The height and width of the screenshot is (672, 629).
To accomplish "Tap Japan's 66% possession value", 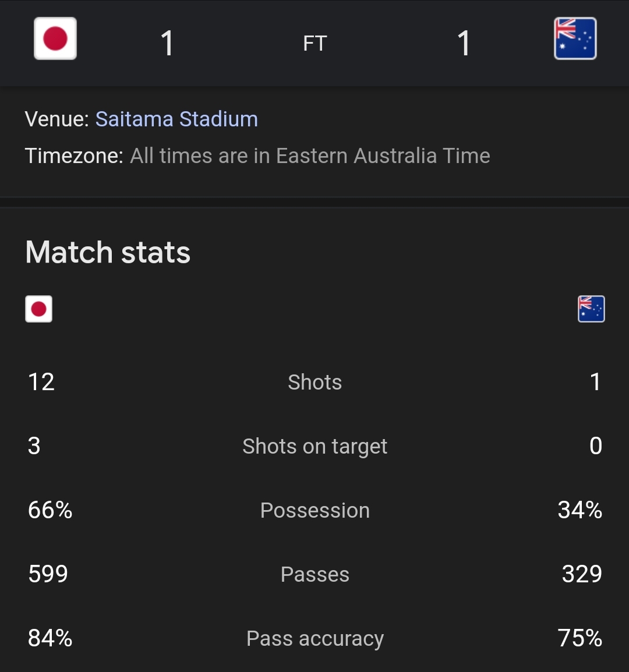I will click(x=50, y=510).
